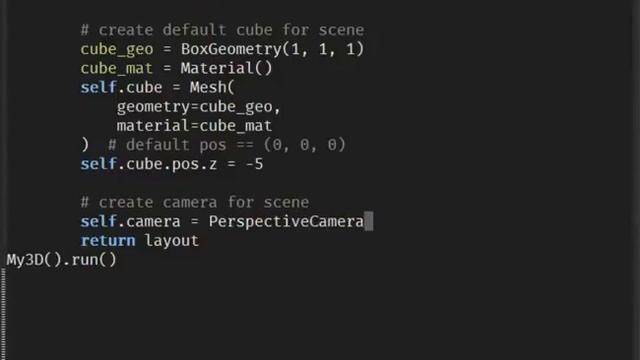Click the text cursor block after PerspectiveCamera
640x360 pixels.
pyautogui.click(x=369, y=221)
